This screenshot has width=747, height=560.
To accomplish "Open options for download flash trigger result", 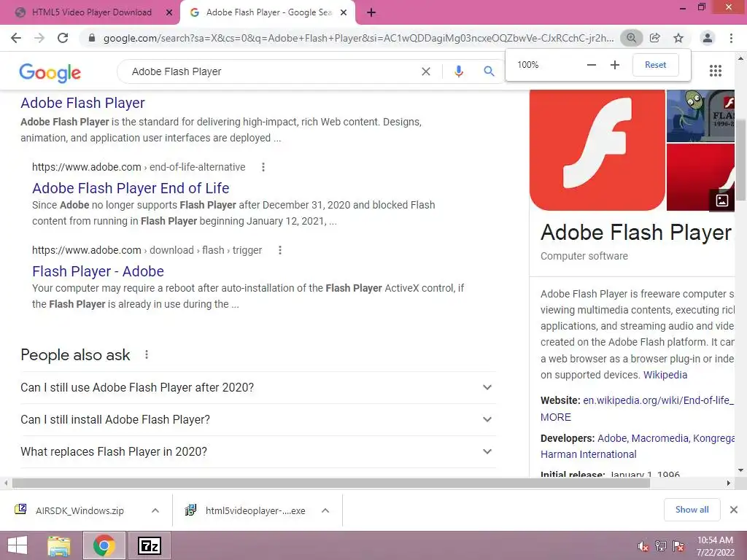I will point(280,250).
